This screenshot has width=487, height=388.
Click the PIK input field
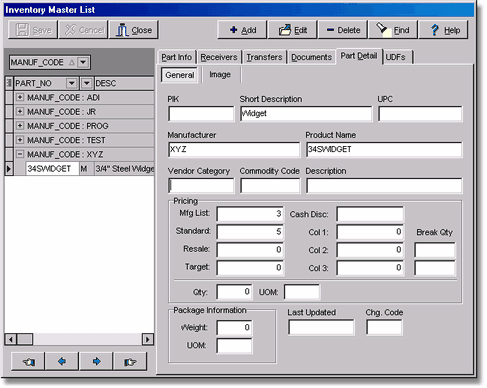click(x=201, y=114)
